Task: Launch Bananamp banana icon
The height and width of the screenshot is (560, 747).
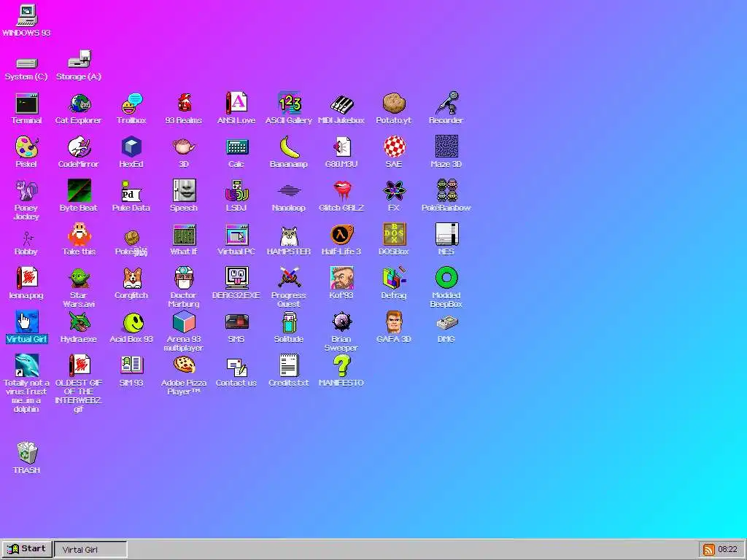Action: tap(289, 147)
